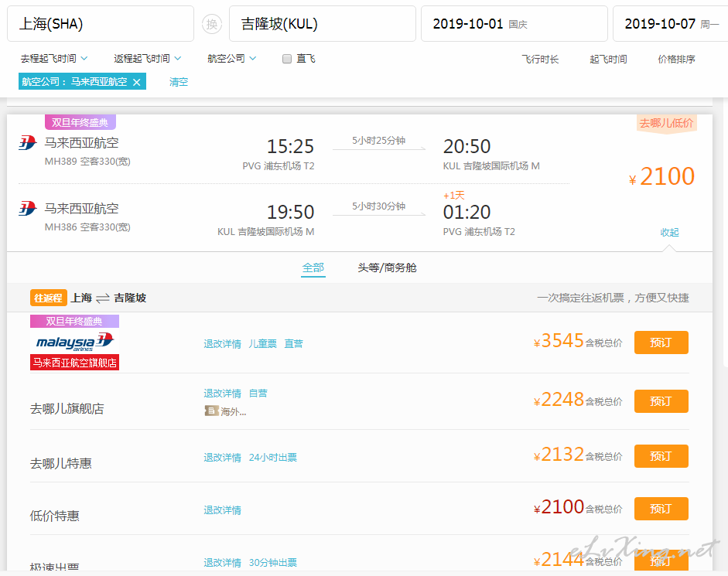Switch to 头等/商务舱 tab
The width and height of the screenshot is (728, 576).
[x=387, y=268]
